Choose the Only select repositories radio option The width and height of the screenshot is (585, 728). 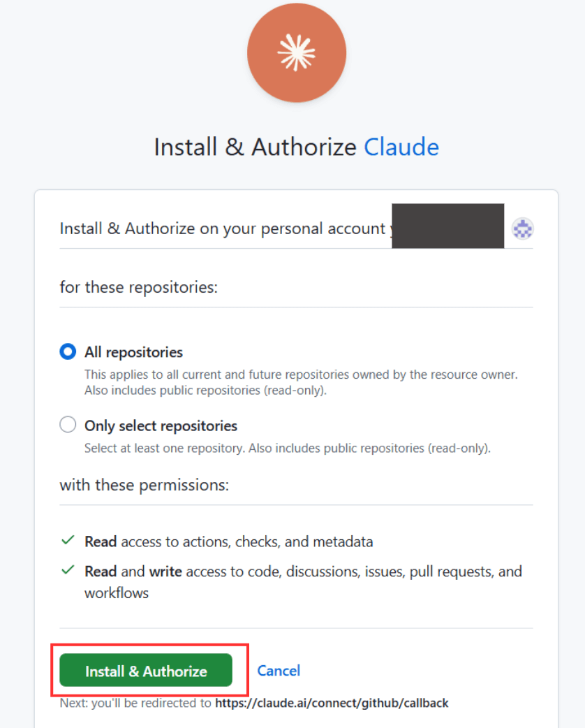coord(68,425)
